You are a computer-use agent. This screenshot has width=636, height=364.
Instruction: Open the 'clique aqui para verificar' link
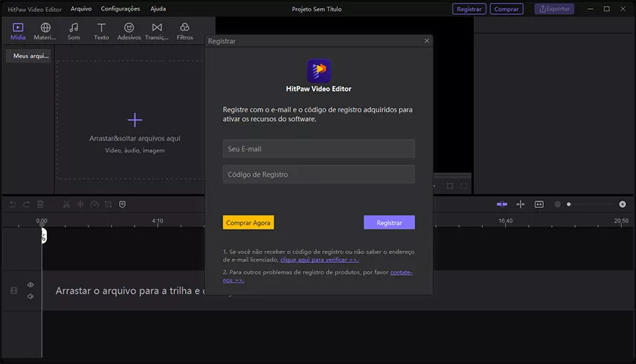(x=319, y=260)
